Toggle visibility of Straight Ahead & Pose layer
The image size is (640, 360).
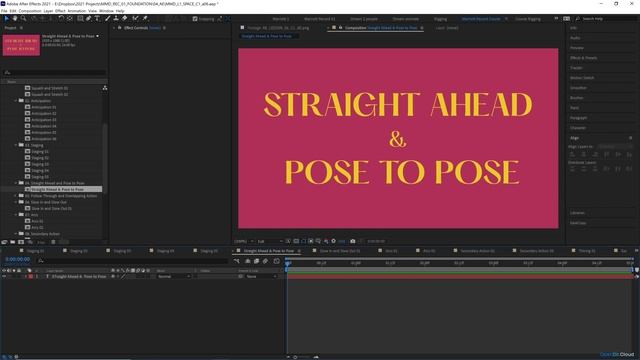tap(4, 276)
